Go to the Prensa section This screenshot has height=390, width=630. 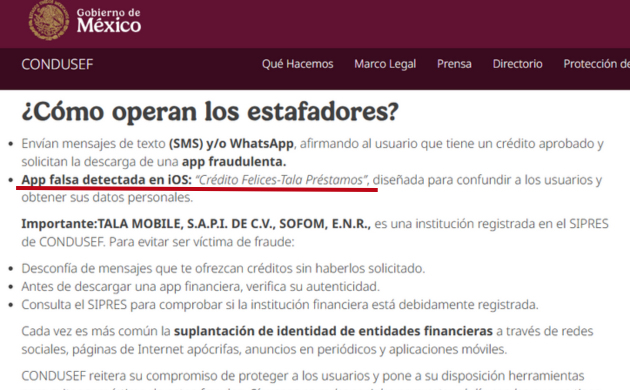[x=454, y=64]
